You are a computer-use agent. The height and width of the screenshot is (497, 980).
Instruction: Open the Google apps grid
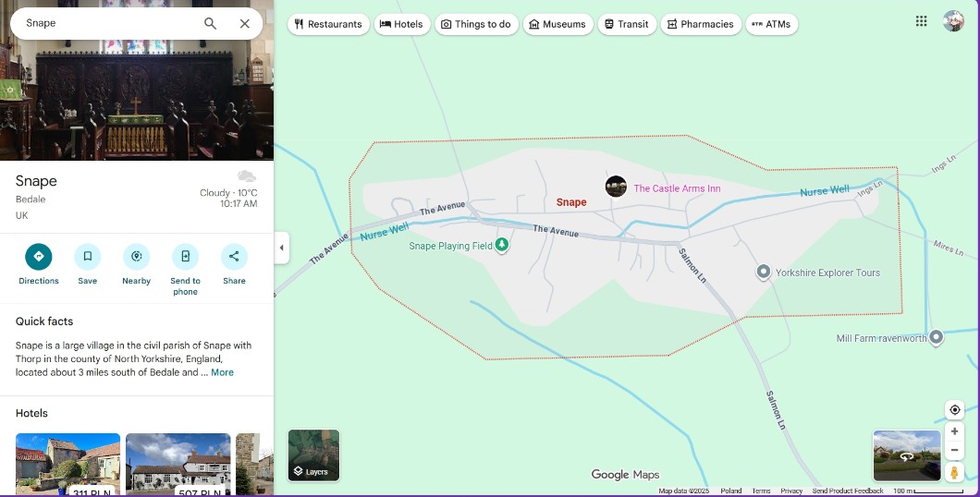click(x=921, y=21)
